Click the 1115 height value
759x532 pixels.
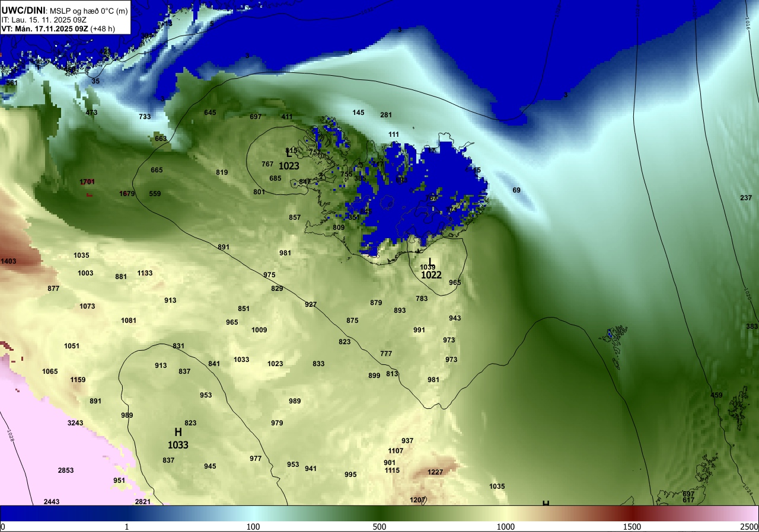392,470
